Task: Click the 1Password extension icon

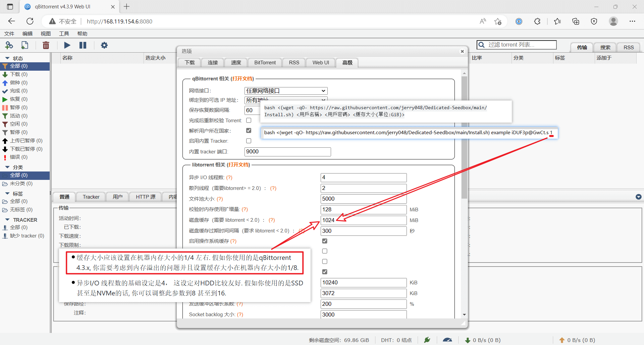Action: pyautogui.click(x=519, y=21)
